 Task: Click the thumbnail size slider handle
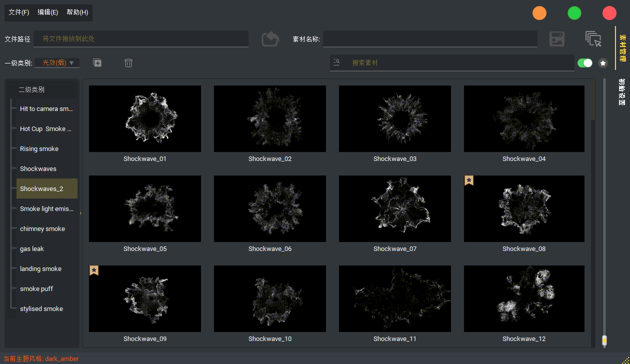pos(604,340)
